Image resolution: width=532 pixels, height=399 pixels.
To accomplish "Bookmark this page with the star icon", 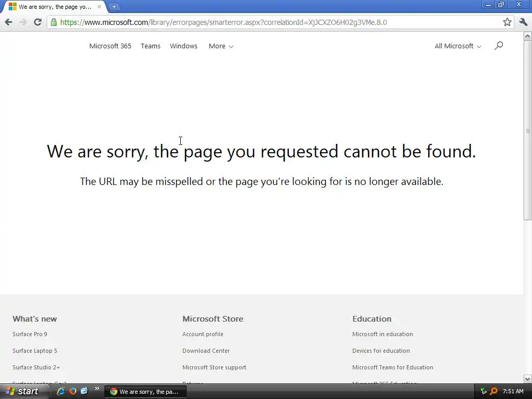I will click(507, 22).
